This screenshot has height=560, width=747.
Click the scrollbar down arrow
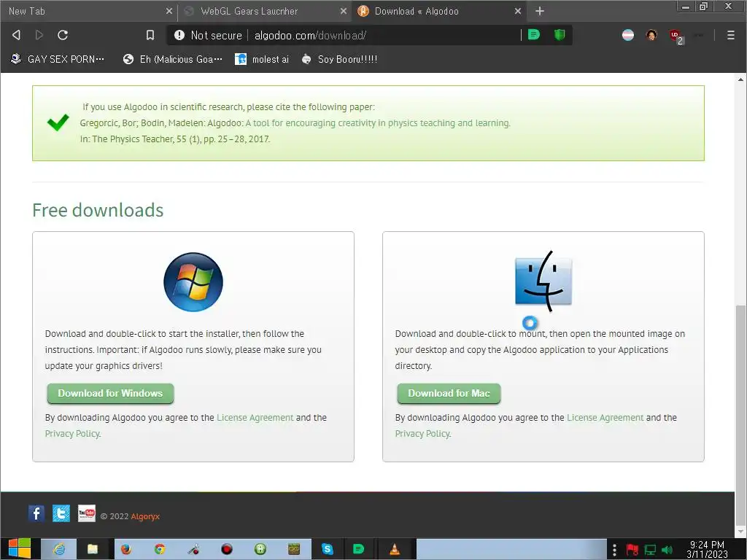click(740, 532)
